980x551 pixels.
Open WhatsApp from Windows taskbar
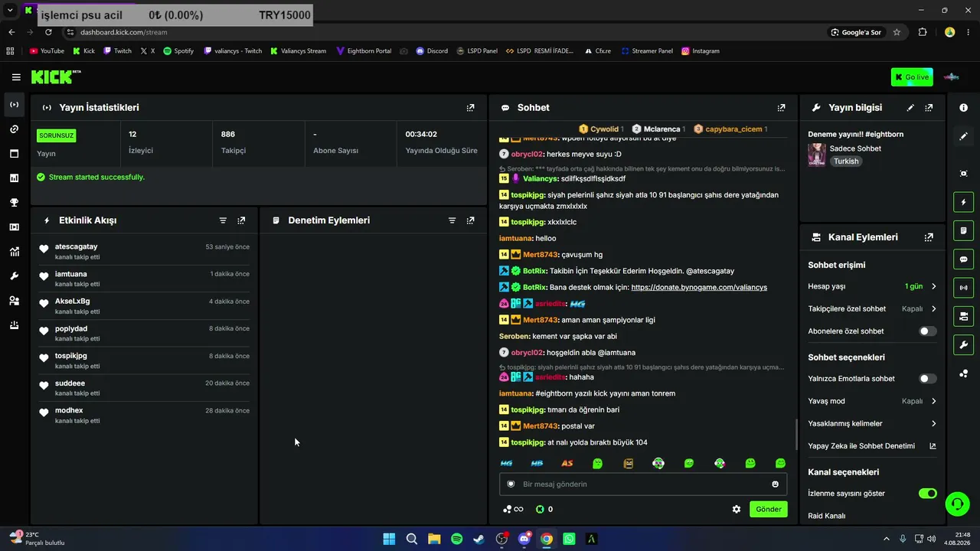(569, 539)
